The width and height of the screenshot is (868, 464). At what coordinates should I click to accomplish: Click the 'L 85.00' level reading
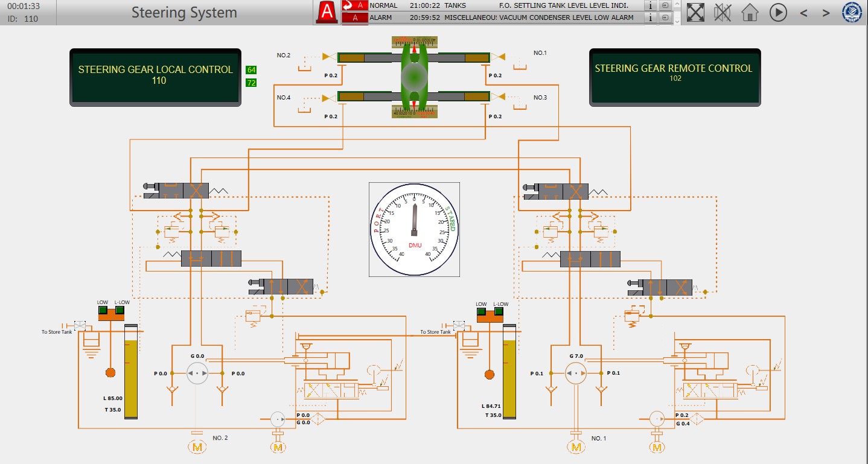tap(112, 398)
